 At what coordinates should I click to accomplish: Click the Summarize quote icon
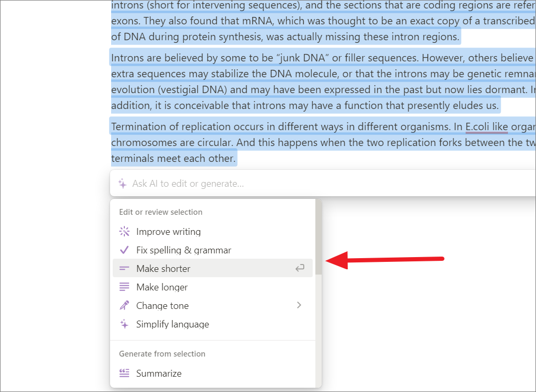(x=124, y=373)
